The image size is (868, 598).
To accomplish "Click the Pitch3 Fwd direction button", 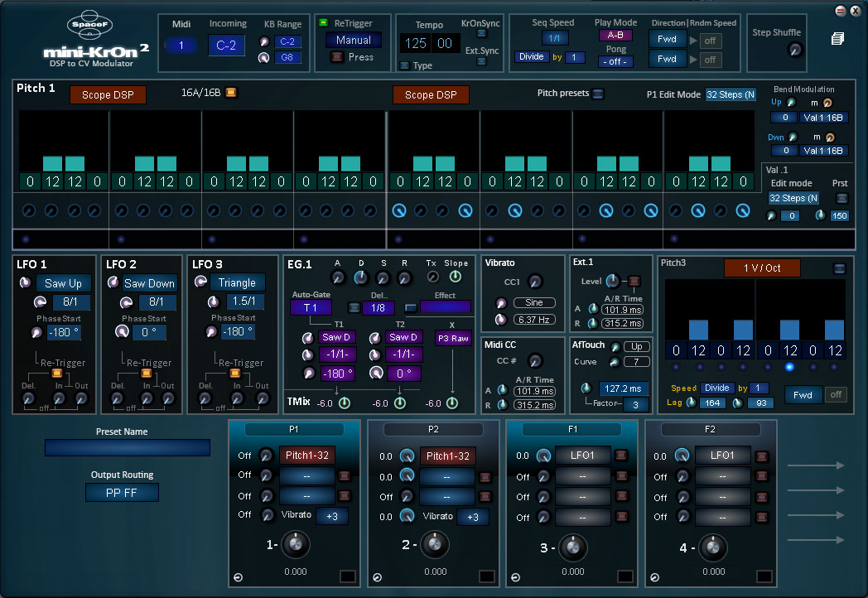I will coord(803,395).
